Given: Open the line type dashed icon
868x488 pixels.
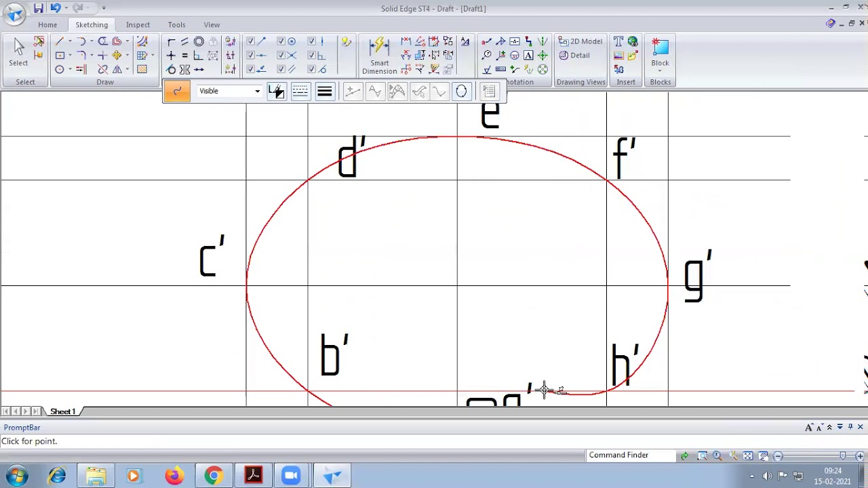Looking at the screenshot, I should click(x=300, y=91).
